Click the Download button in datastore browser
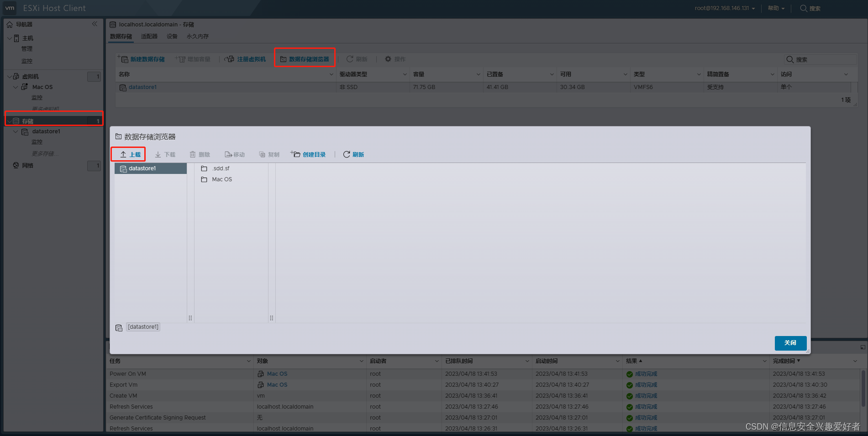The width and height of the screenshot is (868, 436). (165, 154)
